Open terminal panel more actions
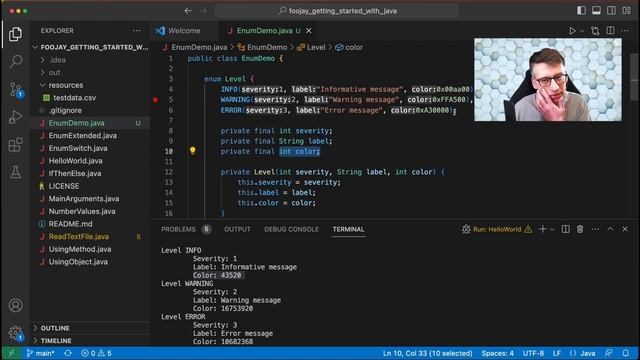The width and height of the screenshot is (640, 360). pyautogui.click(x=595, y=229)
